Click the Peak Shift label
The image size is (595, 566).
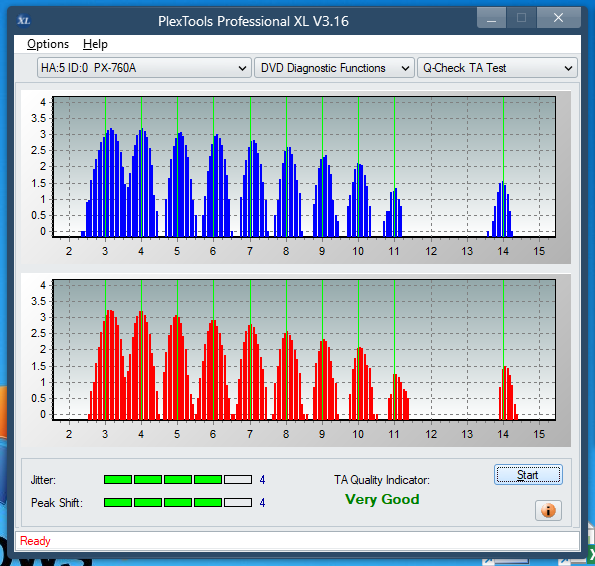[57, 503]
